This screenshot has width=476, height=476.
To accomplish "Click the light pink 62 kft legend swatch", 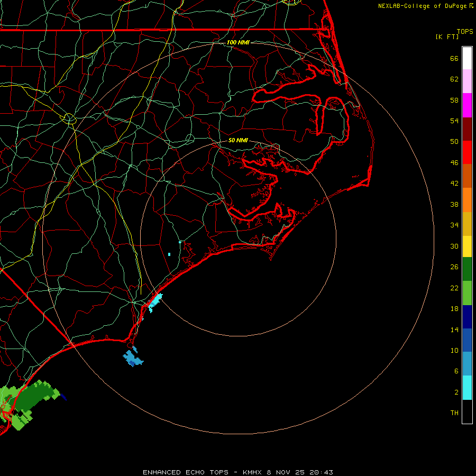I will pyautogui.click(x=467, y=81).
